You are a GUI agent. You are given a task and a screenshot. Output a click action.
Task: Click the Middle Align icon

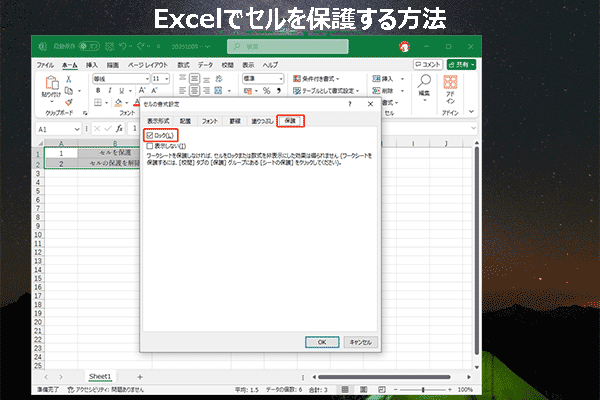pyautogui.click(x=194, y=78)
